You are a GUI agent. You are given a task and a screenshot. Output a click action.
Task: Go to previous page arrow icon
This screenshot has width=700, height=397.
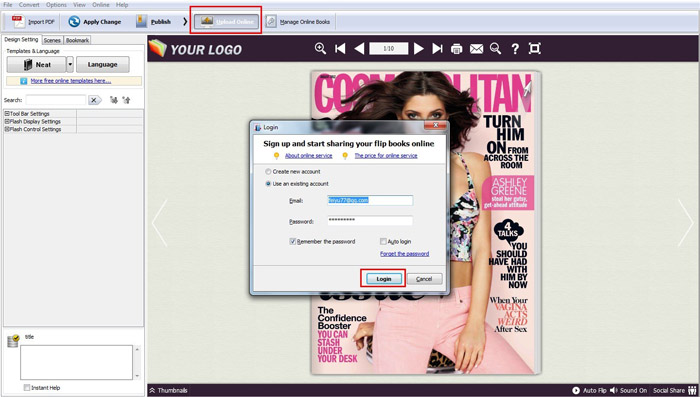coord(359,48)
